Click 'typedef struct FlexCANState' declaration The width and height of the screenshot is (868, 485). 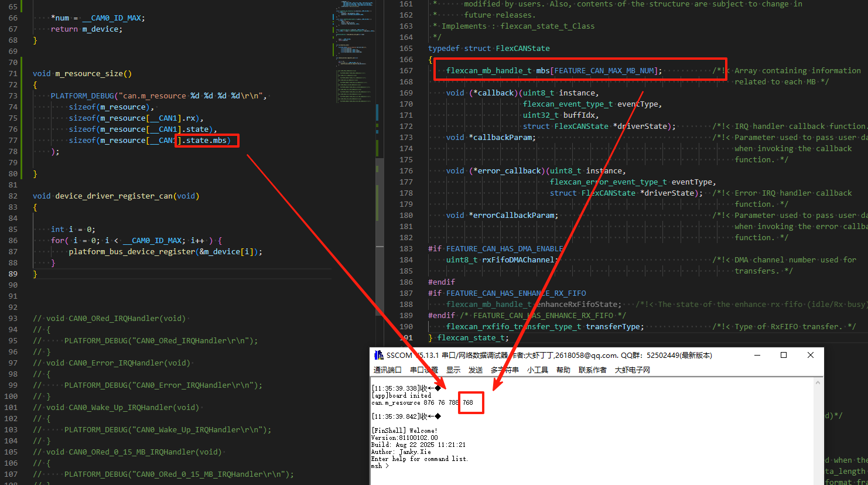(x=489, y=48)
